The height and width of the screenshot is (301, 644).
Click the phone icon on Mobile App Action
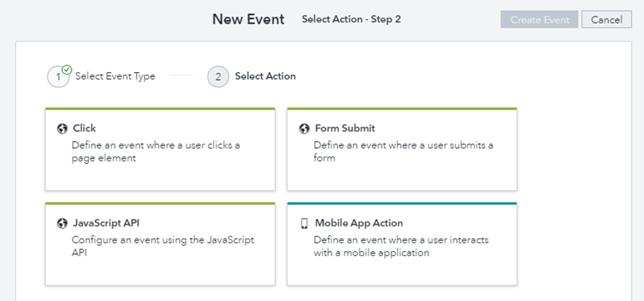[304, 224]
